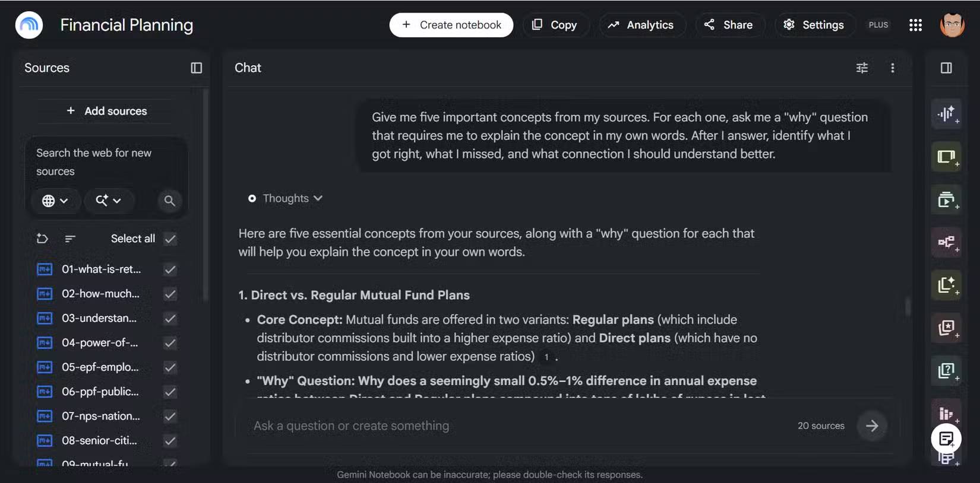Open the Mind Map studio icon

tap(946, 242)
